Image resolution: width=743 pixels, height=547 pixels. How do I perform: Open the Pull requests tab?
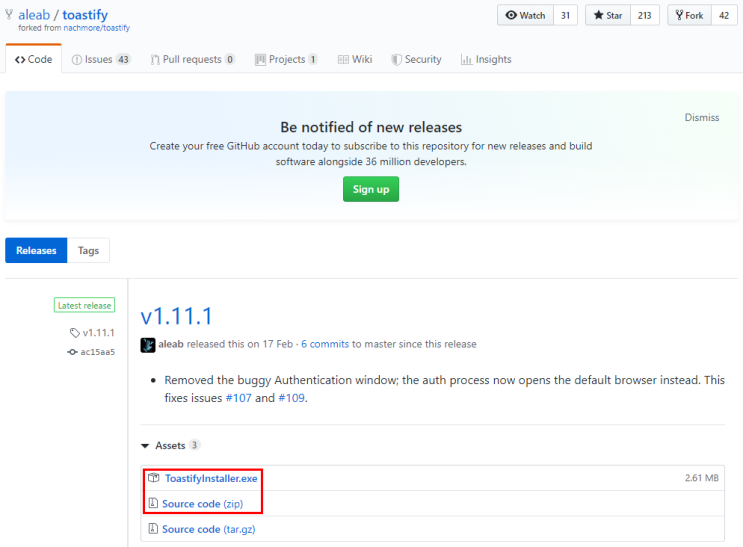[x=192, y=59]
